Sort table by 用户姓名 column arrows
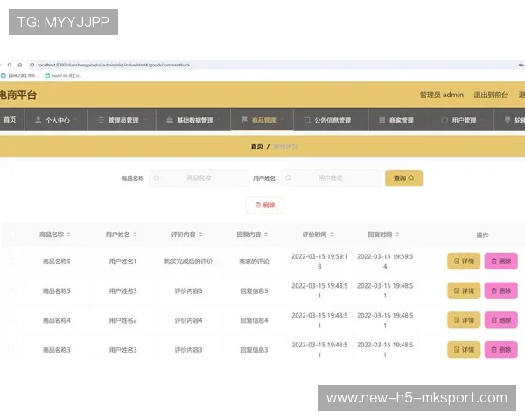Screen dimensions: 525x420 (x=135, y=234)
